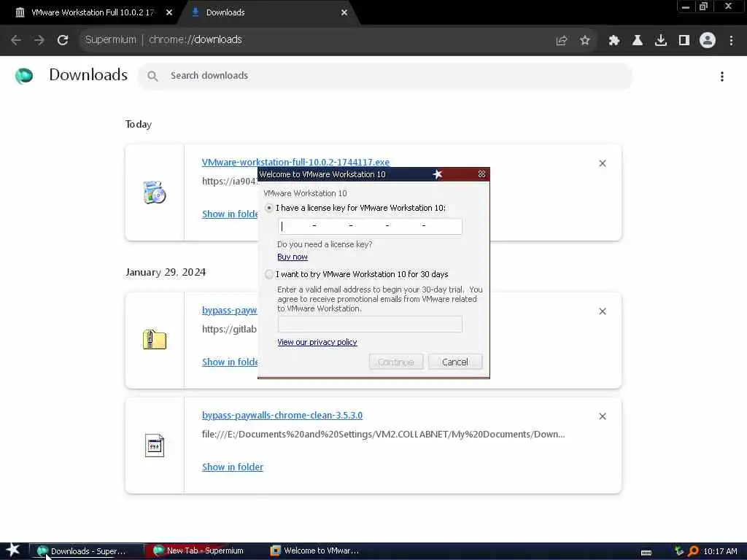Click the Search downloads field
The height and width of the screenshot is (560, 747).
tap(385, 76)
